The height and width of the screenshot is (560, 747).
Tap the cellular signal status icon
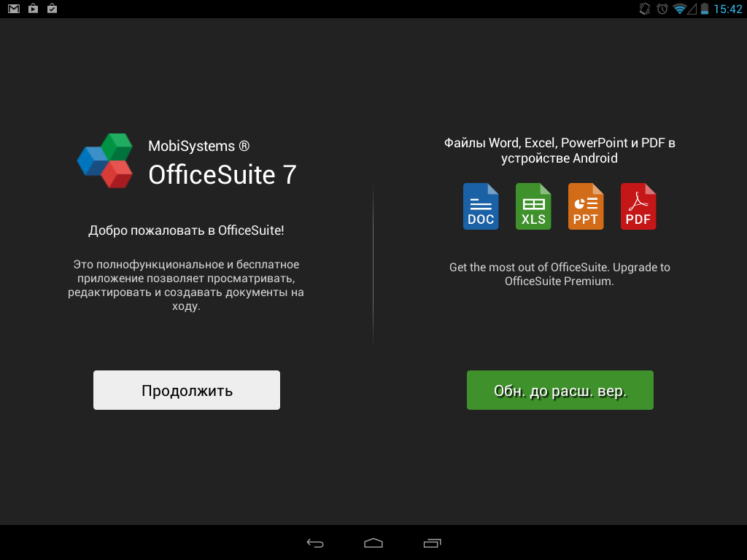(x=692, y=9)
